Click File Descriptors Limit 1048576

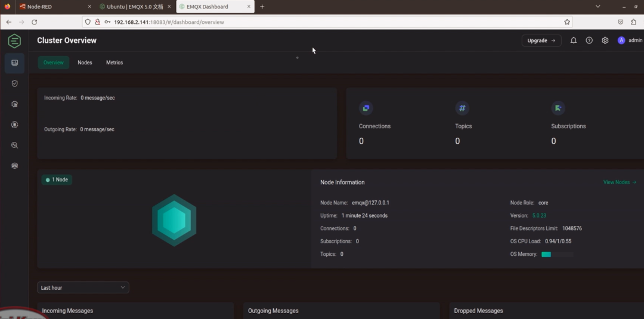tap(572, 228)
